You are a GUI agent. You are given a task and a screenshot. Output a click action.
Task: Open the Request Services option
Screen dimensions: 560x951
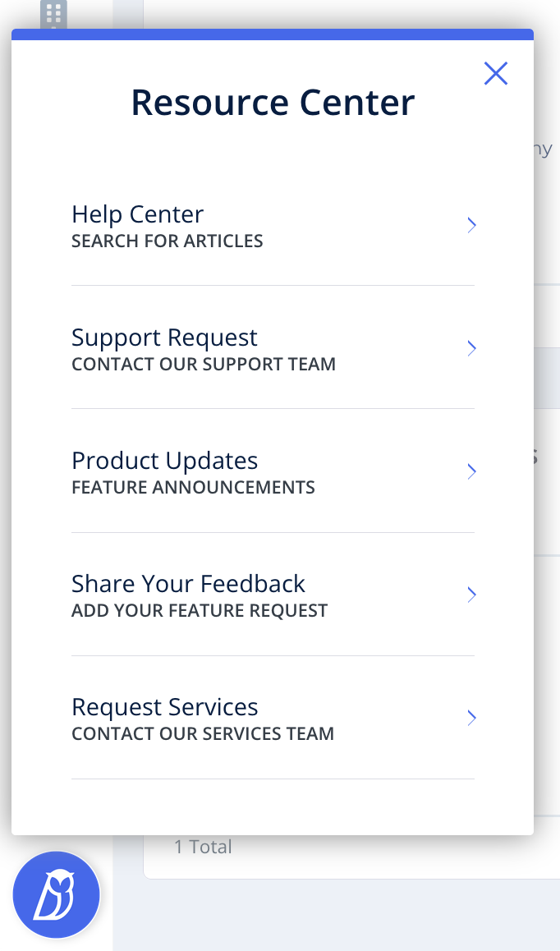(164, 707)
